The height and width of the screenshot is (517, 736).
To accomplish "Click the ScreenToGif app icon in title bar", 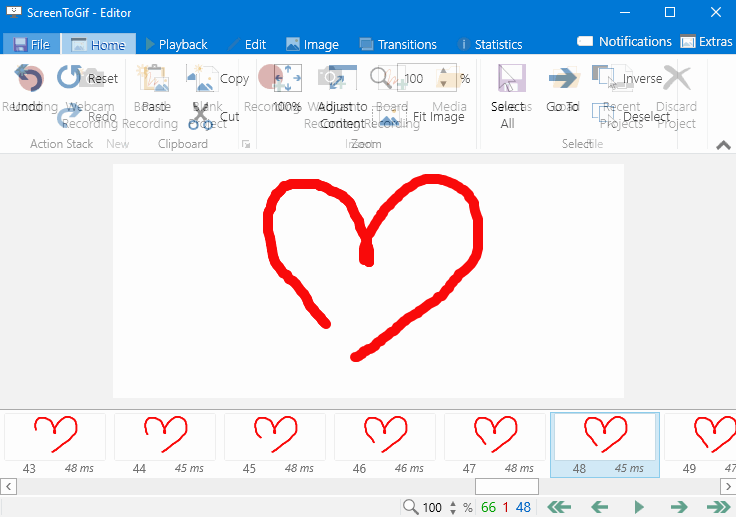I will point(14,12).
